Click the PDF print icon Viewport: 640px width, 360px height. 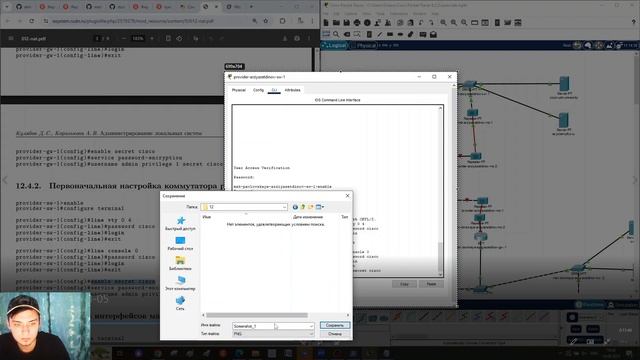pos(297,38)
